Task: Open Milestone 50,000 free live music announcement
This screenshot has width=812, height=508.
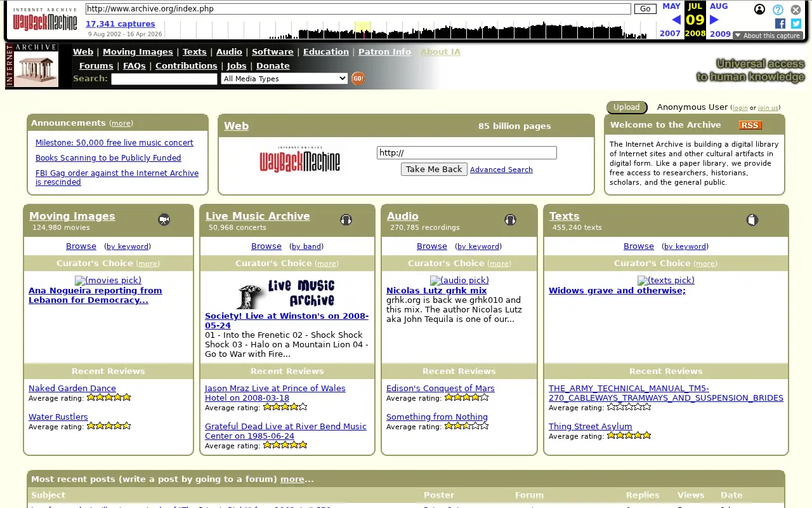Action: [114, 143]
